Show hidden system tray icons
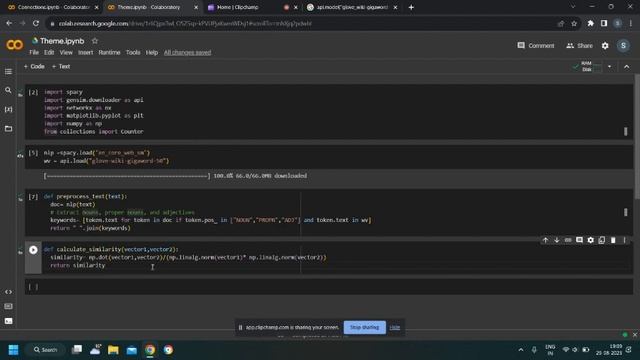This screenshot has width=640, height=360. [521, 350]
